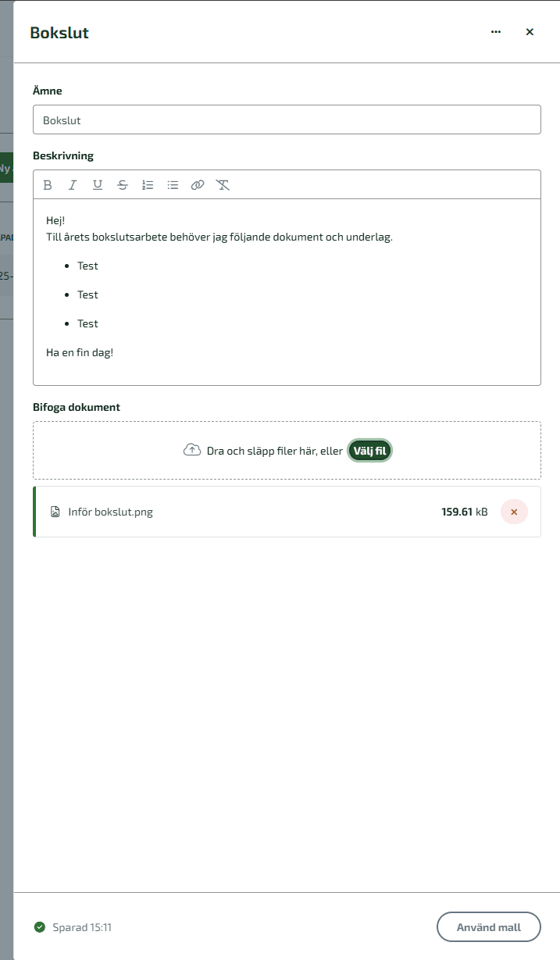Enable underline in the Beskrivning toolbar

pos(98,185)
